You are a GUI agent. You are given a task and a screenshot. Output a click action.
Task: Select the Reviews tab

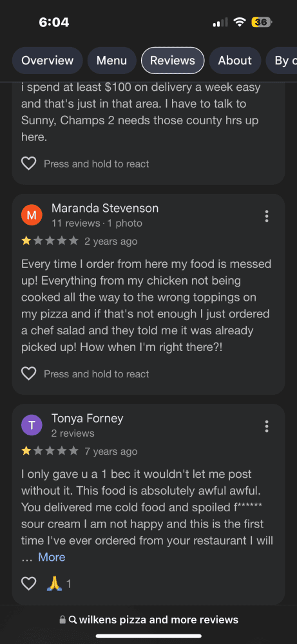(x=173, y=61)
